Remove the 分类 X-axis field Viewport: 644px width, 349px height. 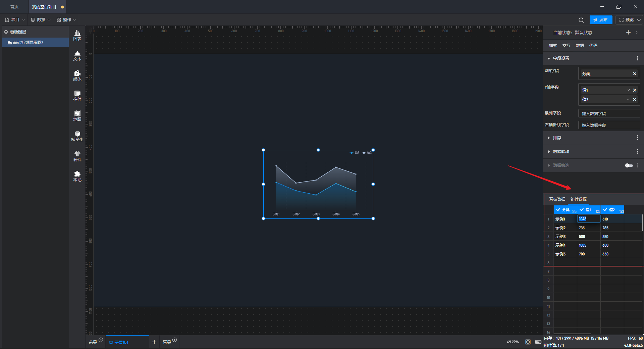pos(635,73)
